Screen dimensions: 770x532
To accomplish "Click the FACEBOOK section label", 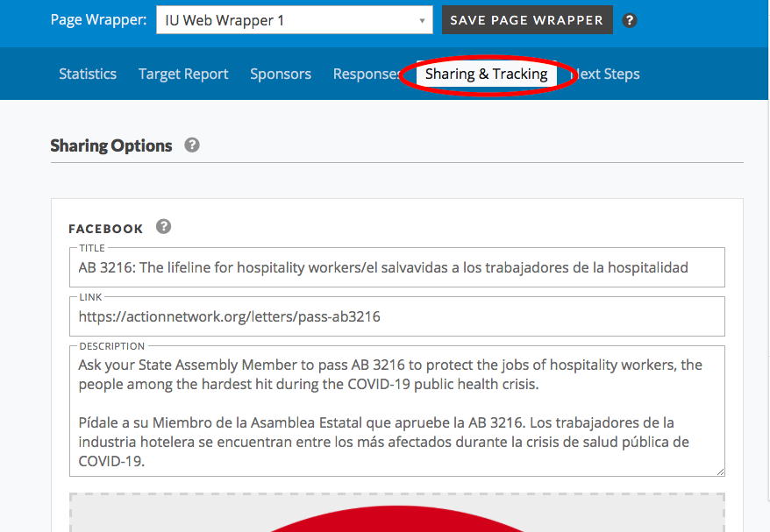I will click(x=106, y=229).
